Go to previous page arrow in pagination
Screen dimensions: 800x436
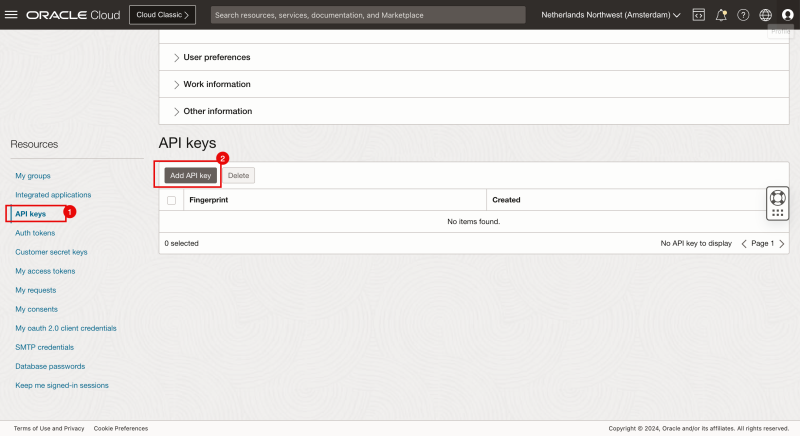click(x=744, y=243)
